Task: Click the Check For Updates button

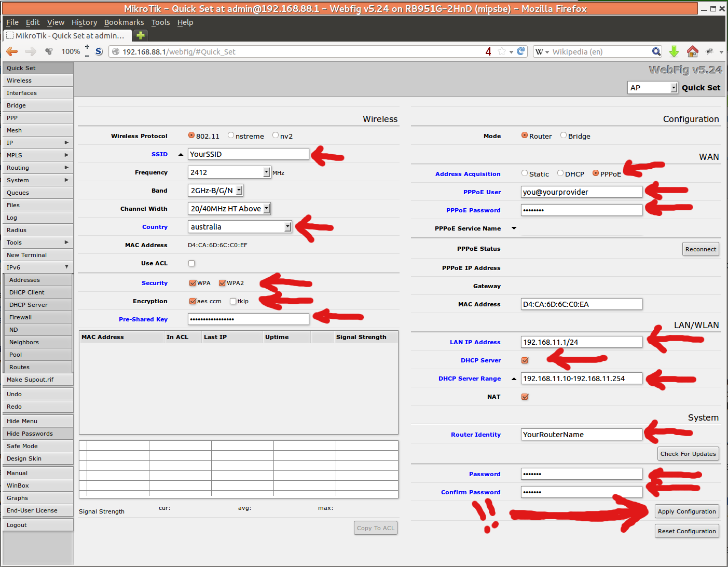Action: [x=688, y=454]
